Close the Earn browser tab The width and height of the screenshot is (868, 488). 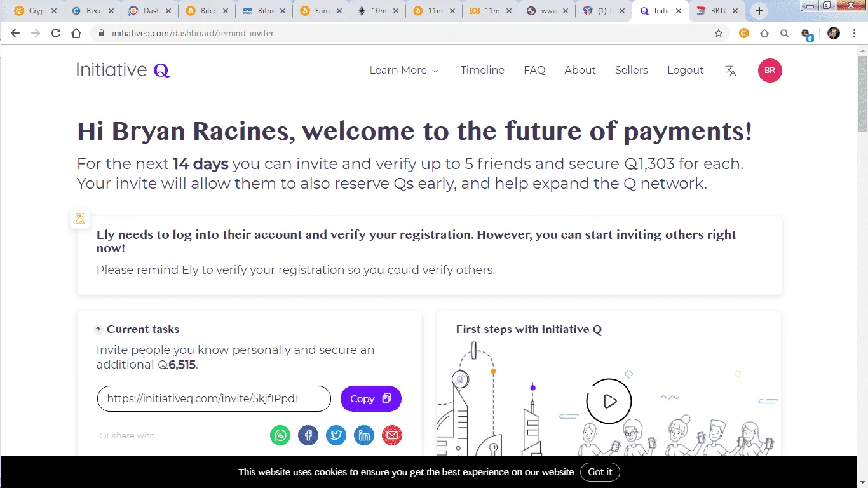click(339, 11)
